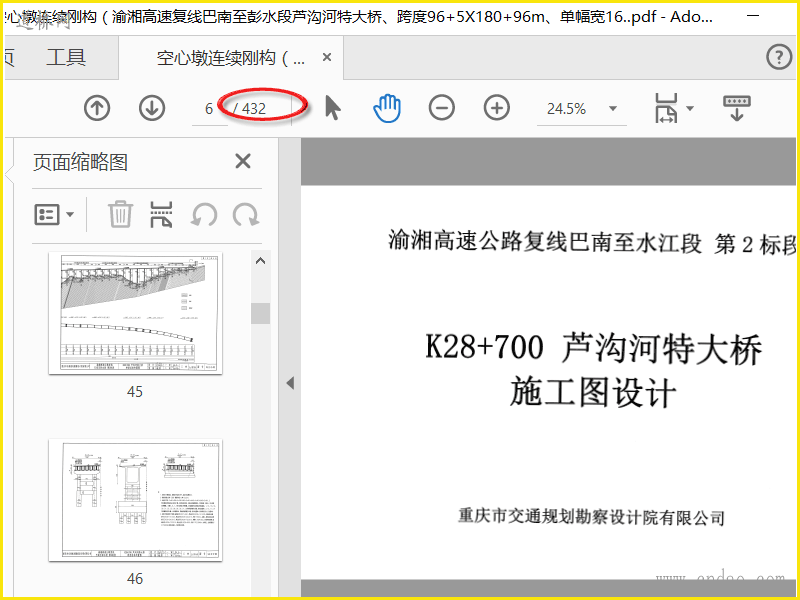Click the page label 46 under thumbnail
The width and height of the screenshot is (800, 600).
[135, 579]
